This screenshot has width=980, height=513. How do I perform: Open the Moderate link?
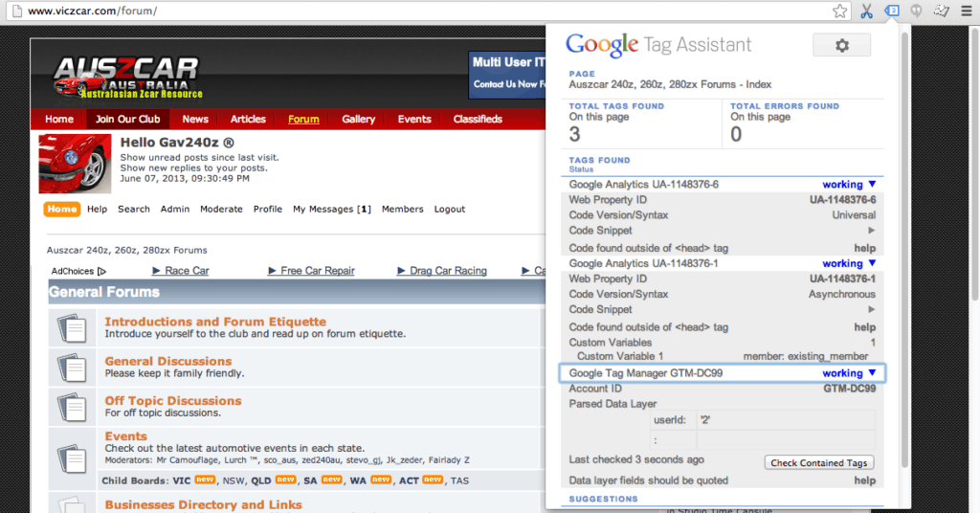pyautogui.click(x=221, y=210)
